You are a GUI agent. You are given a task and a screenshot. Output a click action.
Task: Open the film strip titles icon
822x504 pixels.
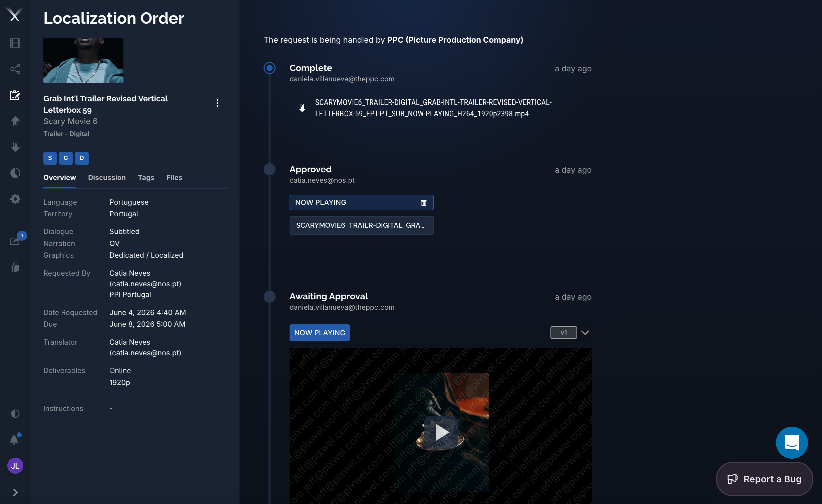(15, 43)
